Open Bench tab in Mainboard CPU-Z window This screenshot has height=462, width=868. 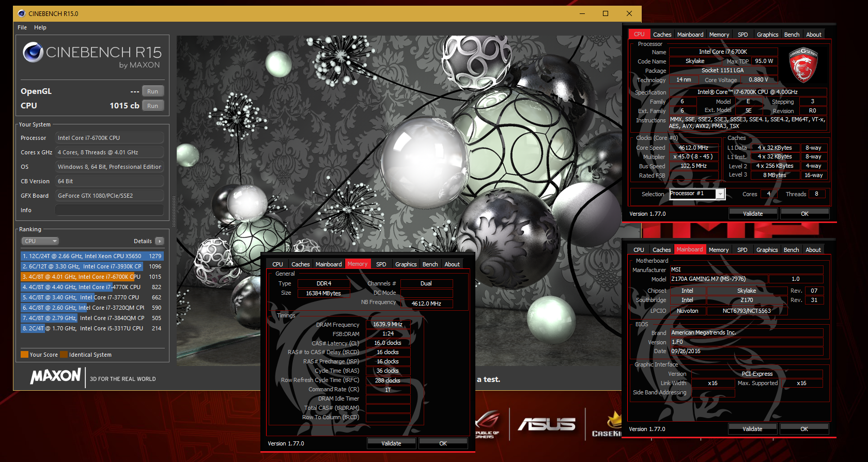click(x=791, y=250)
